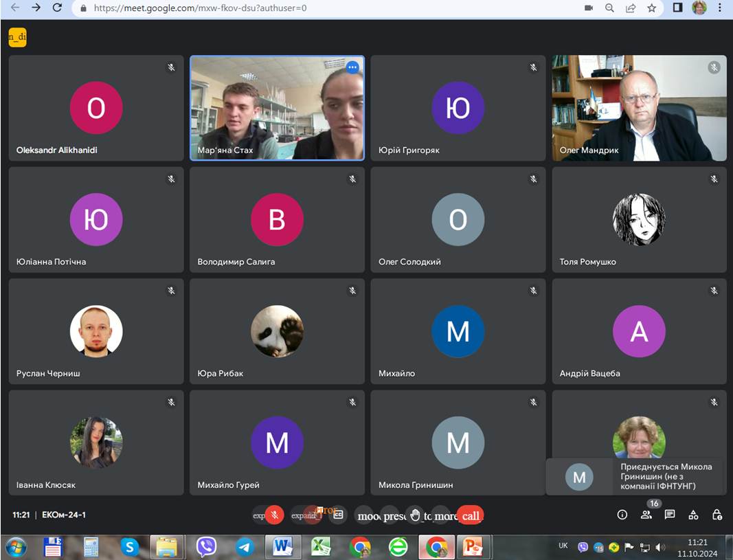Open meeting details info icon
Screen dimensions: 733x560
click(622, 515)
